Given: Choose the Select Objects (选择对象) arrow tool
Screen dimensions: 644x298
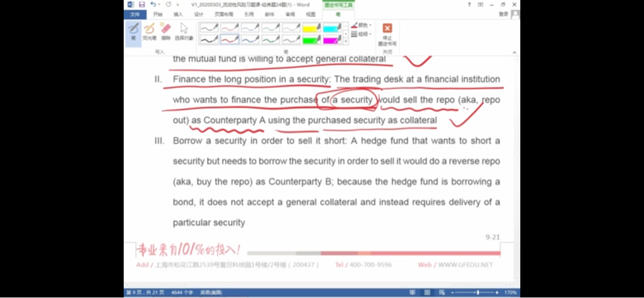Looking at the screenshot, I should pos(184,31).
